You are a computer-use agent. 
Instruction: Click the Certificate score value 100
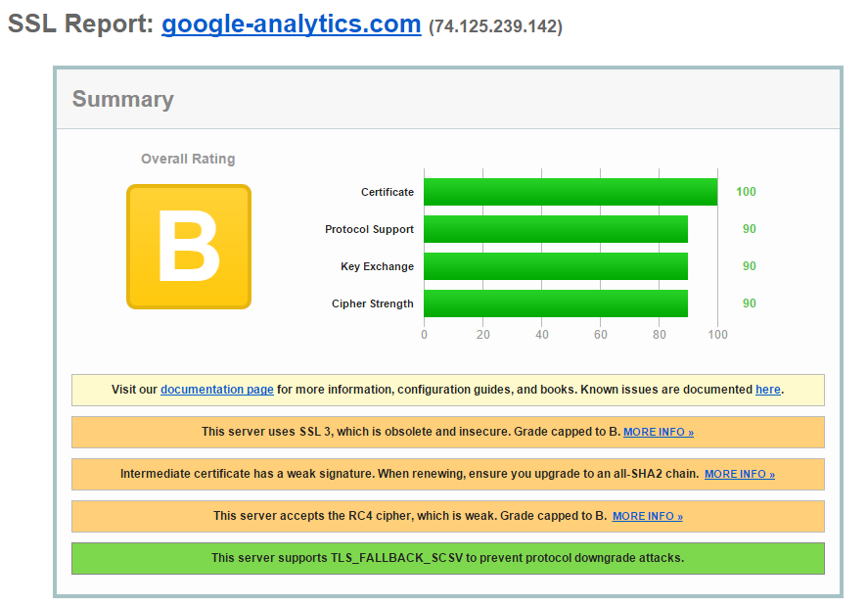[746, 192]
